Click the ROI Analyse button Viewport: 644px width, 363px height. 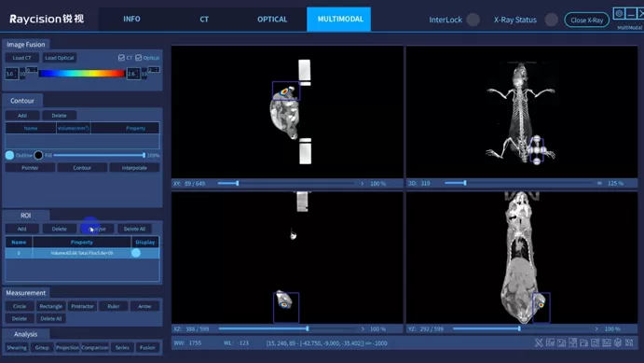(97, 229)
